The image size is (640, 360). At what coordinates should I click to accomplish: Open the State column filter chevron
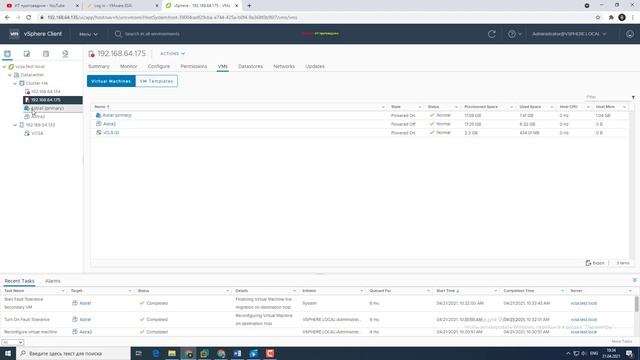pos(420,107)
